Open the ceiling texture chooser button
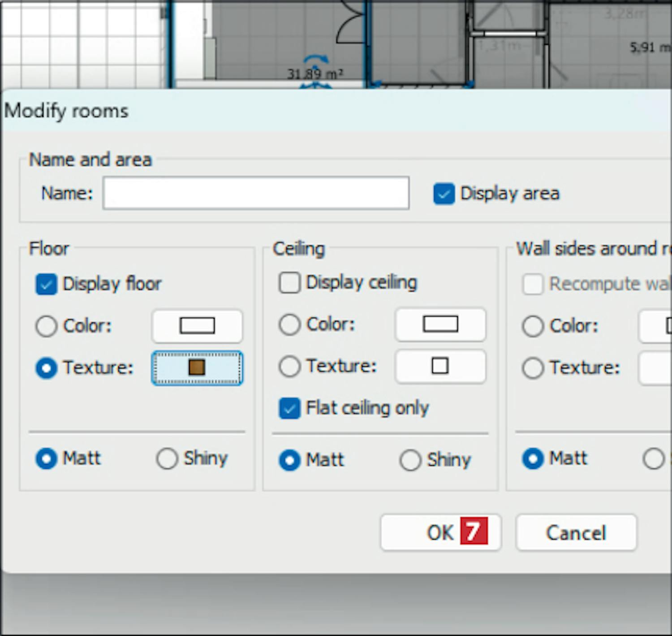The height and width of the screenshot is (636, 672). 440,366
